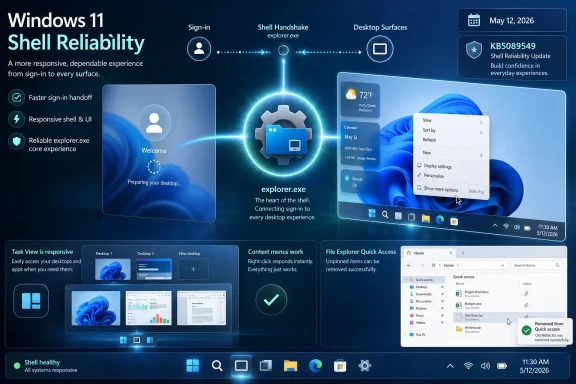Select Pictures in the File Explorer sidebar
Image resolution: width=576 pixels, height=384 pixels.
coord(424,308)
